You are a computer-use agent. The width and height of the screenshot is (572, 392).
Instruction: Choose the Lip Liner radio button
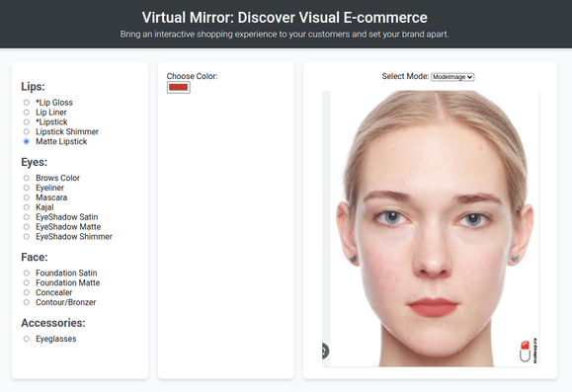tap(27, 113)
